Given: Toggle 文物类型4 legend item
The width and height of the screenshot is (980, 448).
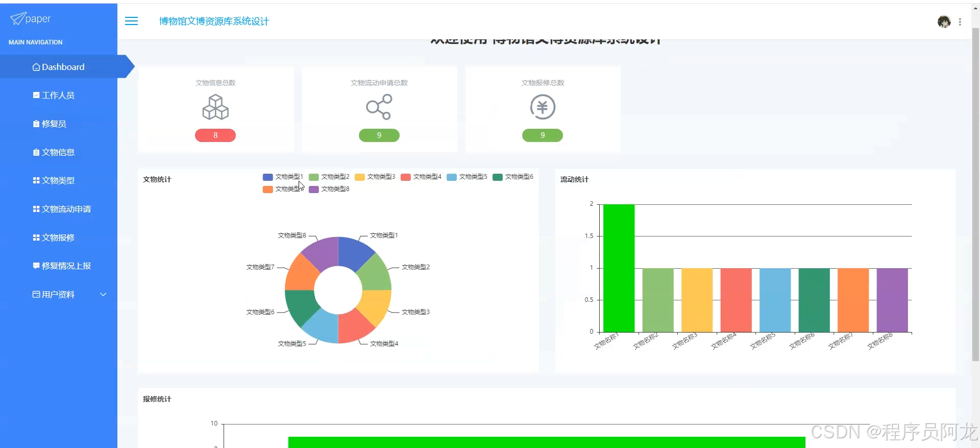Looking at the screenshot, I should [x=421, y=177].
